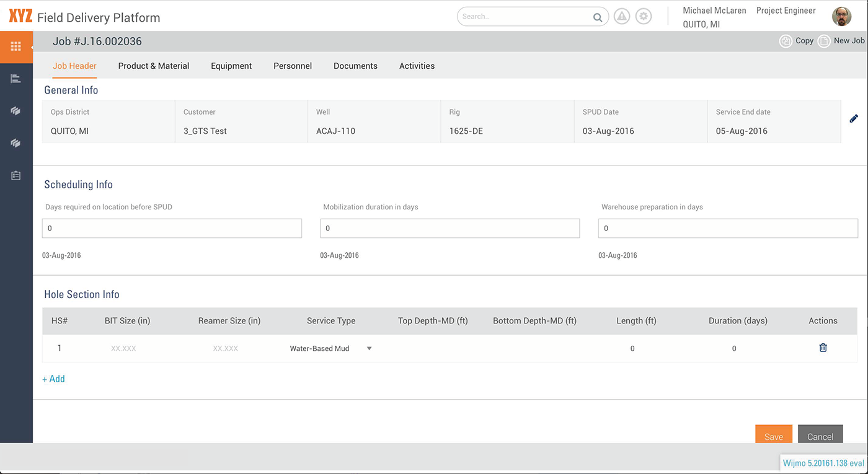Click the Hole Section Info heading

point(82,294)
